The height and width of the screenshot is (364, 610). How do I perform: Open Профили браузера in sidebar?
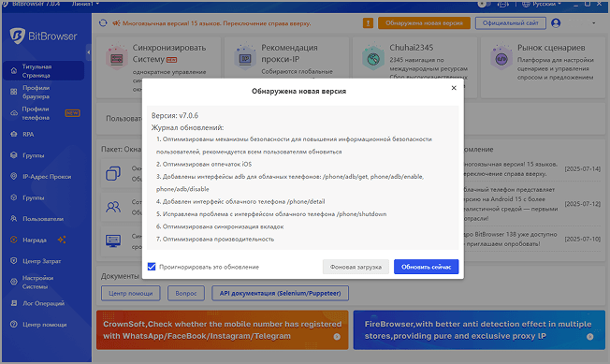click(43, 92)
